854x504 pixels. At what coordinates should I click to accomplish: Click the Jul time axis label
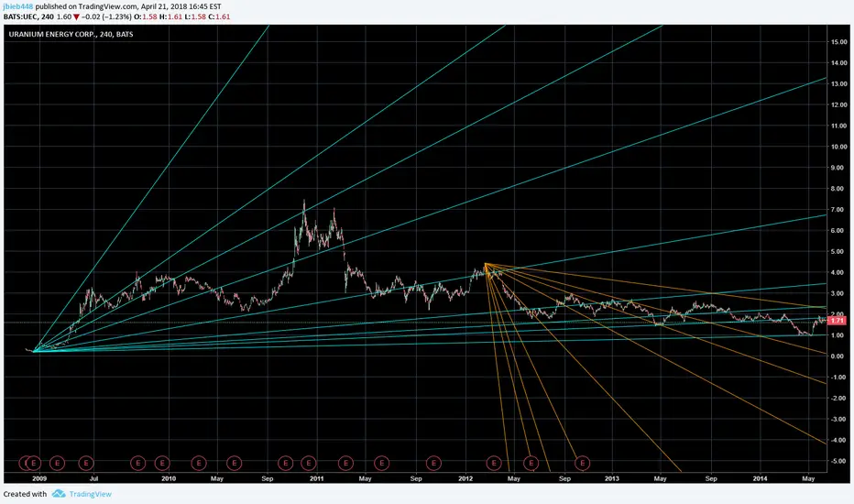point(93,479)
